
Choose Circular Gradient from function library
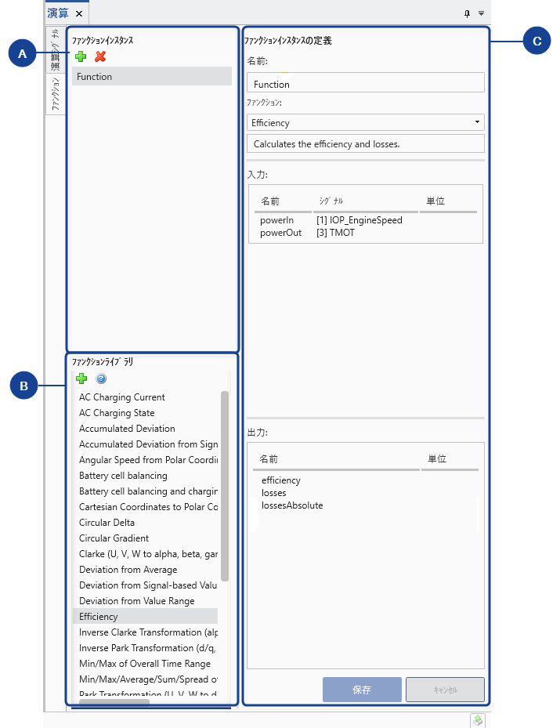(x=114, y=538)
